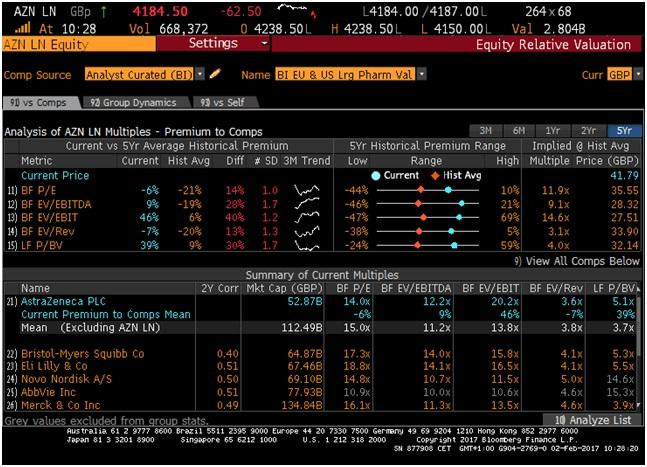Click Current Price value 41.79
The width and height of the screenshot is (647, 467).
click(x=624, y=175)
